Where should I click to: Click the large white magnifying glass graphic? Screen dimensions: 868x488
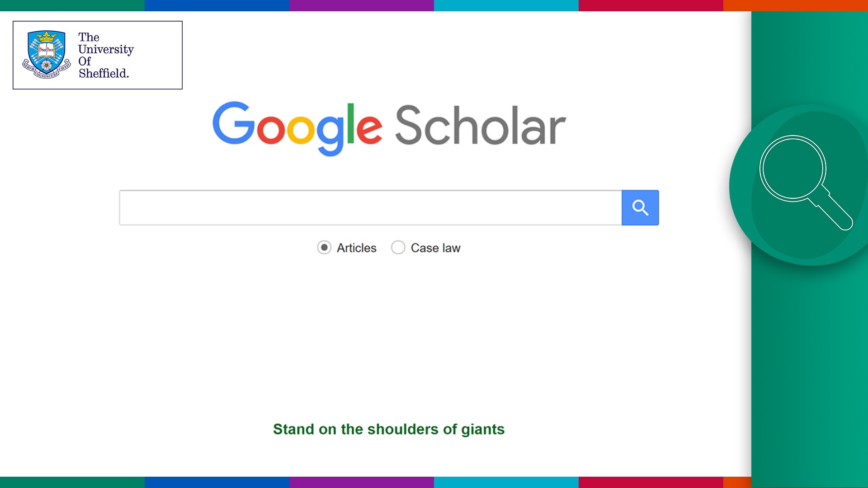coord(806,182)
